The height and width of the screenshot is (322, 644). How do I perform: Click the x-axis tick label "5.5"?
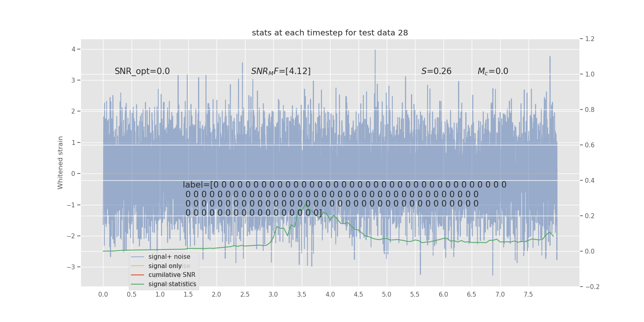[x=415, y=295]
